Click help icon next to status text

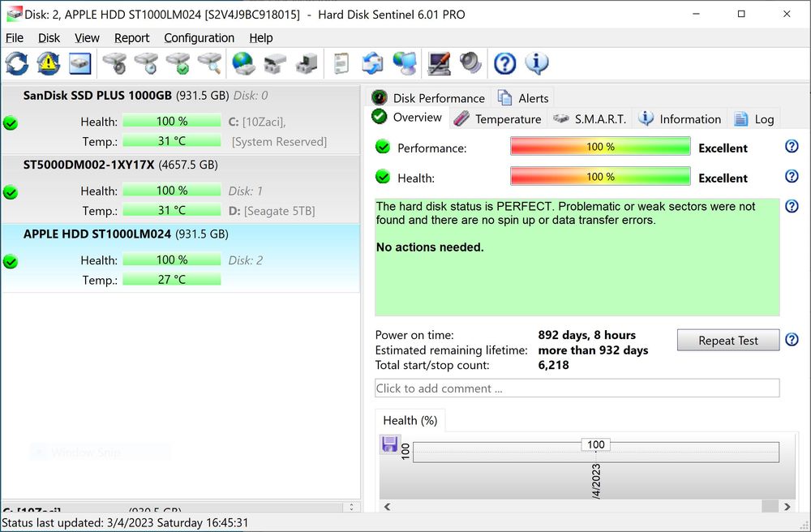792,206
